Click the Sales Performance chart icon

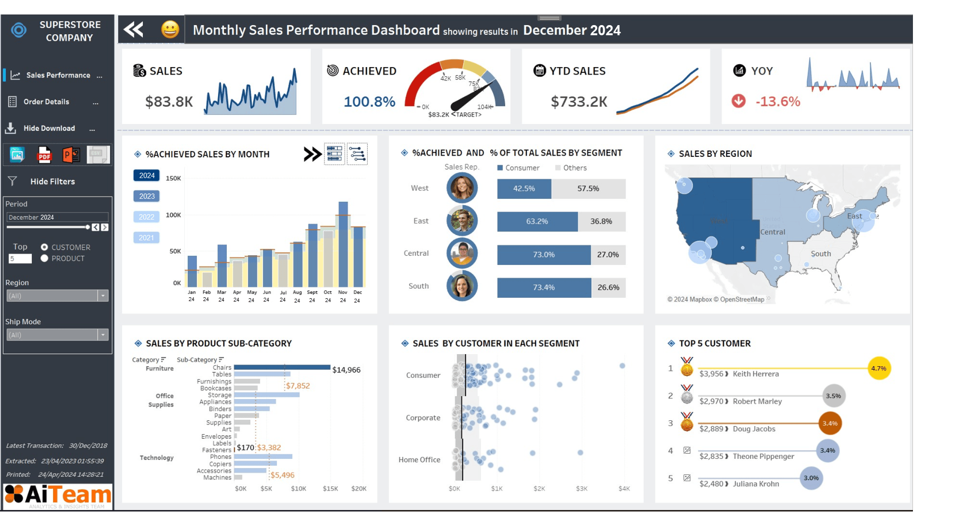[x=15, y=75]
